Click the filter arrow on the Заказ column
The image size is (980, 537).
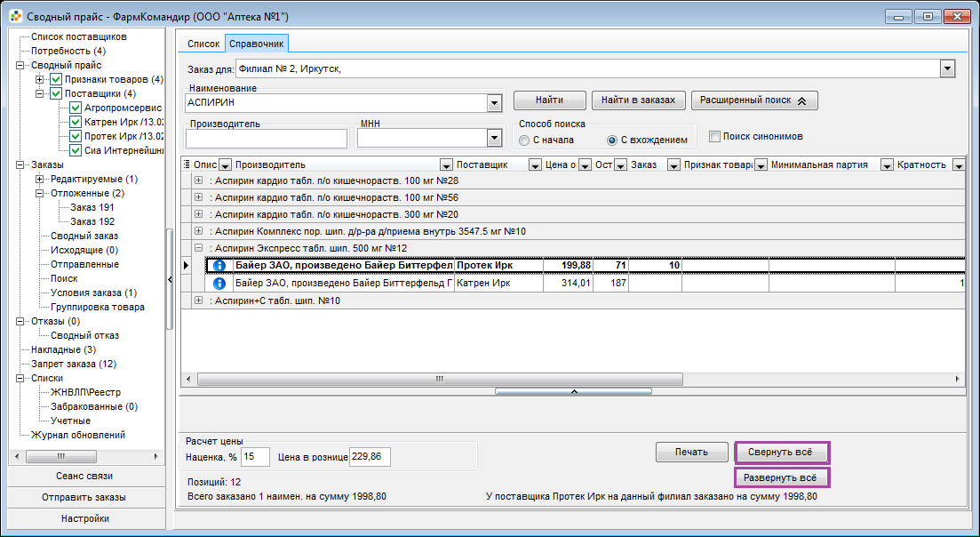pos(673,165)
